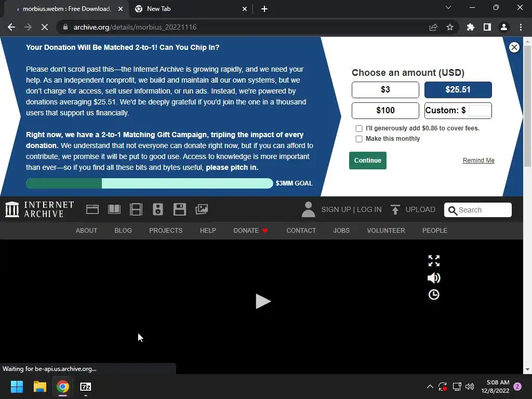Open the JOBS menu item

341,230
